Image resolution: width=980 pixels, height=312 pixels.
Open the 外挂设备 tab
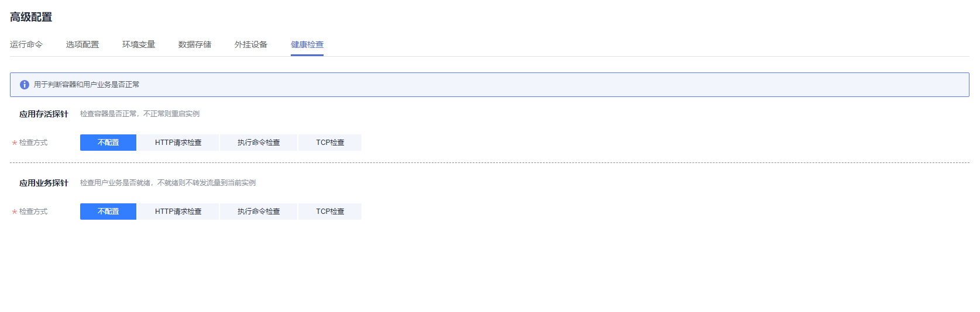pos(251,44)
